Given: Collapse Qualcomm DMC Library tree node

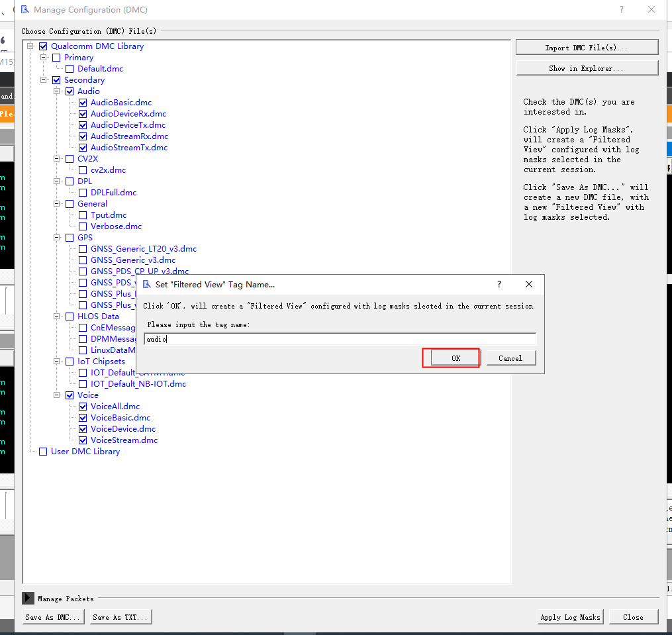Looking at the screenshot, I should 30,46.
